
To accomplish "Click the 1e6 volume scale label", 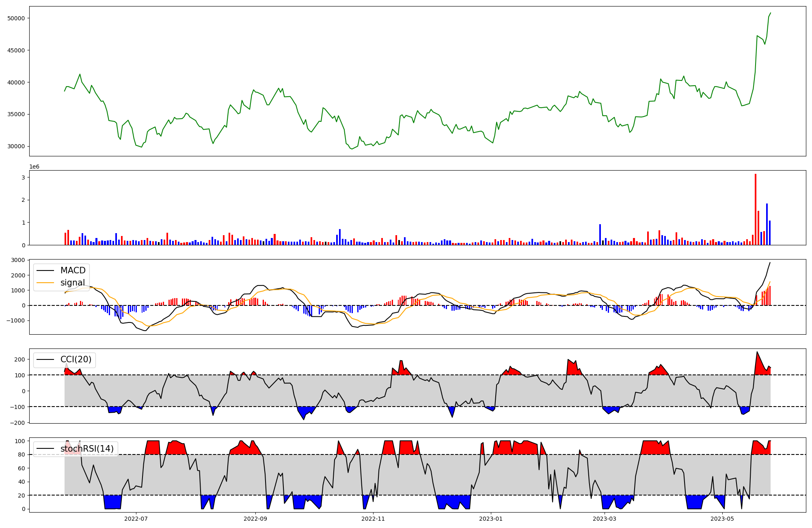I will pos(35,167).
